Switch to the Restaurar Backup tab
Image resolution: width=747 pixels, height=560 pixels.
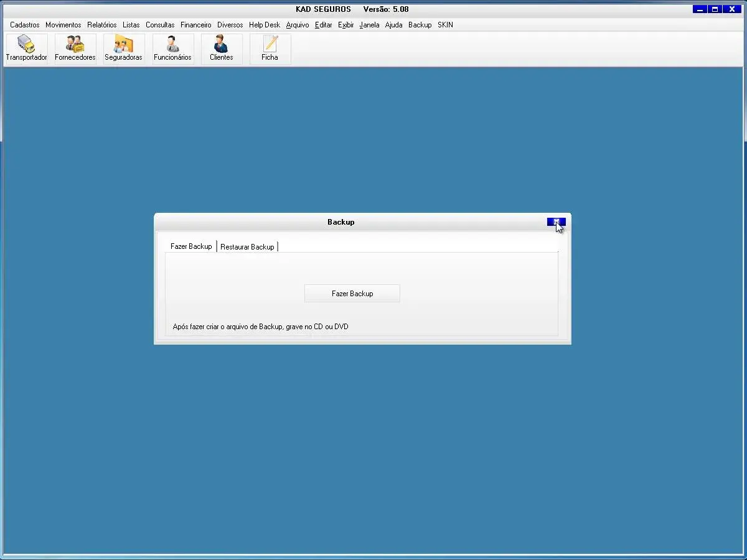click(x=247, y=247)
